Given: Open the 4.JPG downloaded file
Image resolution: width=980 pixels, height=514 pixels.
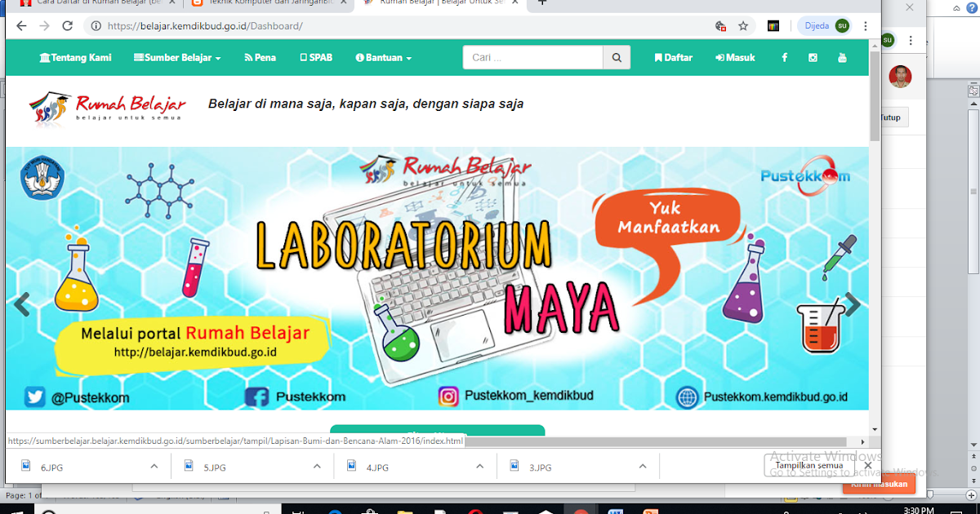Looking at the screenshot, I should point(376,467).
